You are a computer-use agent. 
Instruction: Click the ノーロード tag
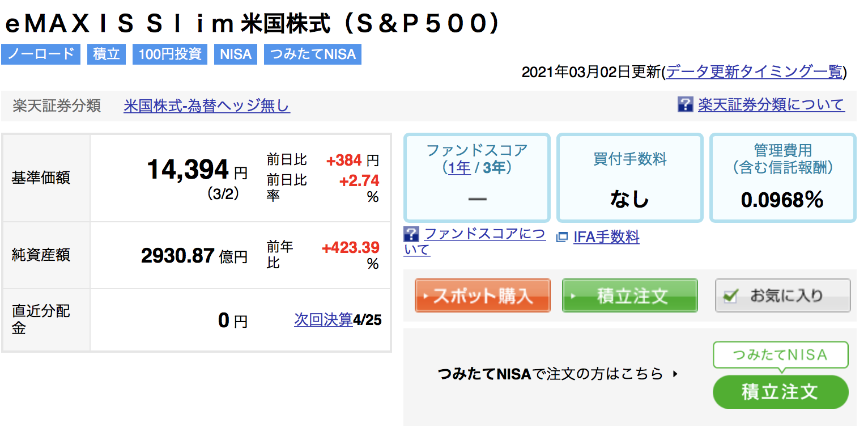(41, 54)
